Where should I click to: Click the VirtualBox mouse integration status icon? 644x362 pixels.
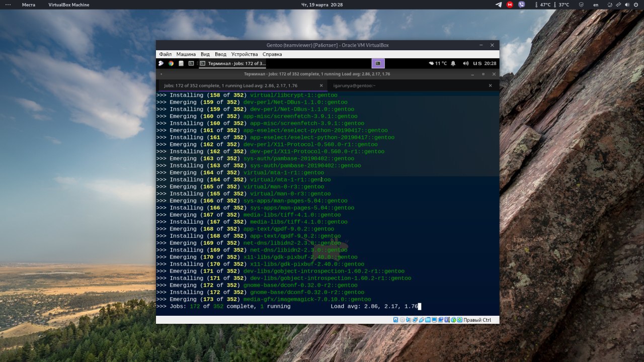(453, 320)
